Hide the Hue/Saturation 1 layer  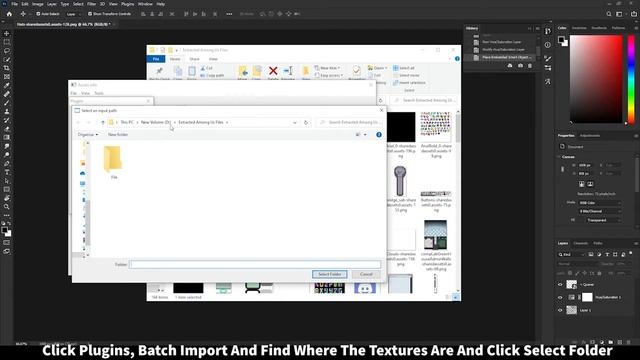pos(560,298)
